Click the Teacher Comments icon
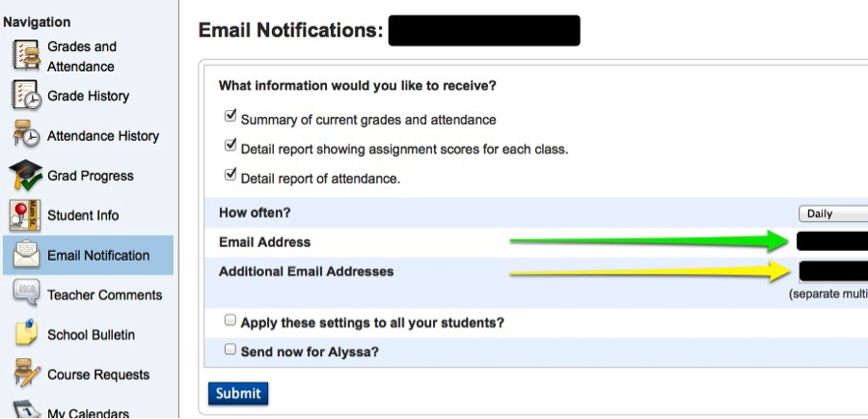 (x=25, y=294)
